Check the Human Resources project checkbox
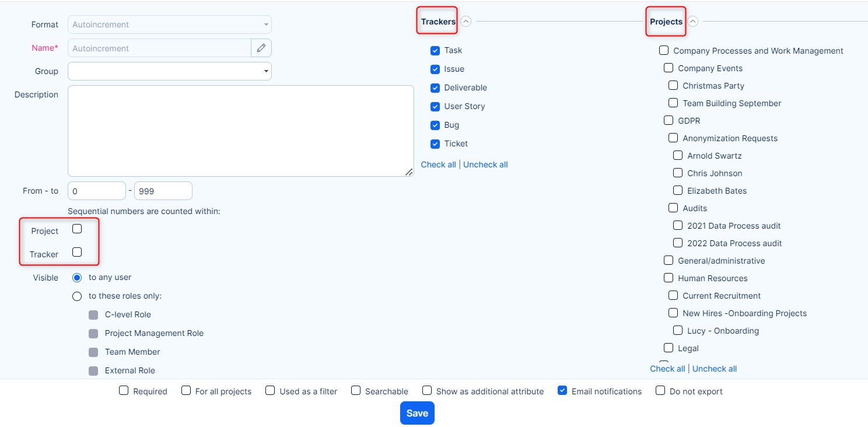The height and width of the screenshot is (427, 868). tap(668, 278)
